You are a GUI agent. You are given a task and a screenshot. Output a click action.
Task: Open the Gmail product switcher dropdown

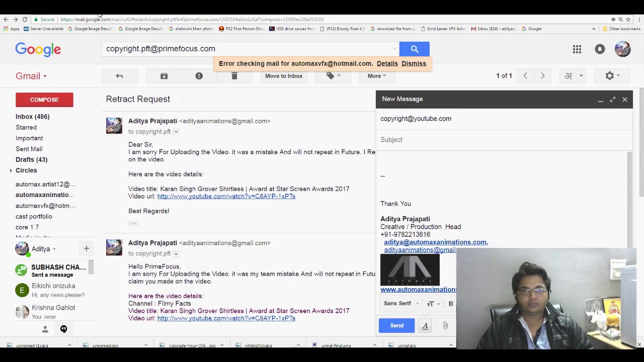31,76
